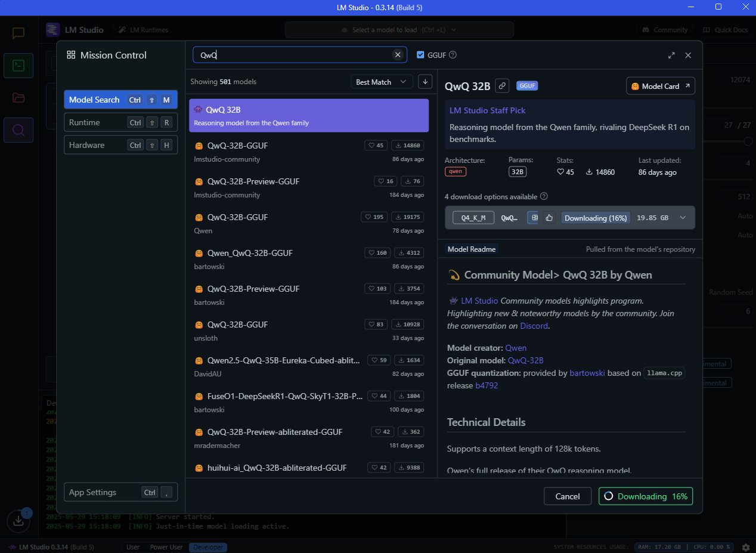Viewport: 756px width, 553px height.
Task: Click the qwen architecture tag
Action: [456, 171]
